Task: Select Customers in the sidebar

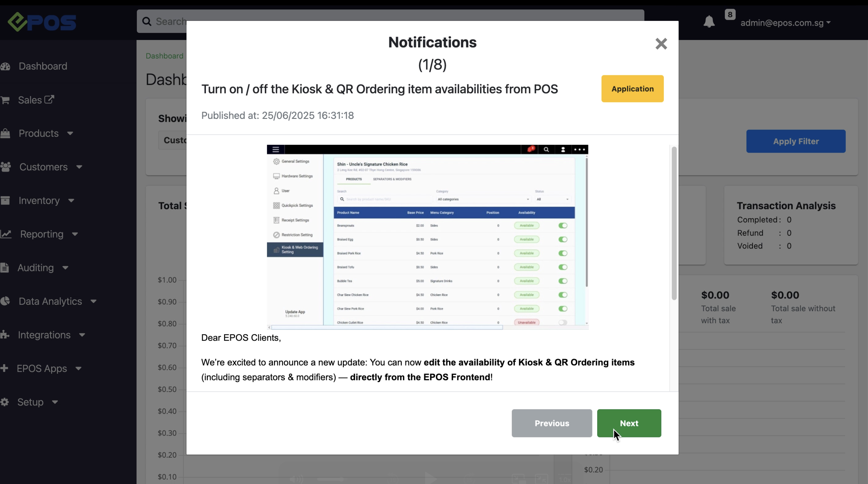Action: tap(43, 167)
